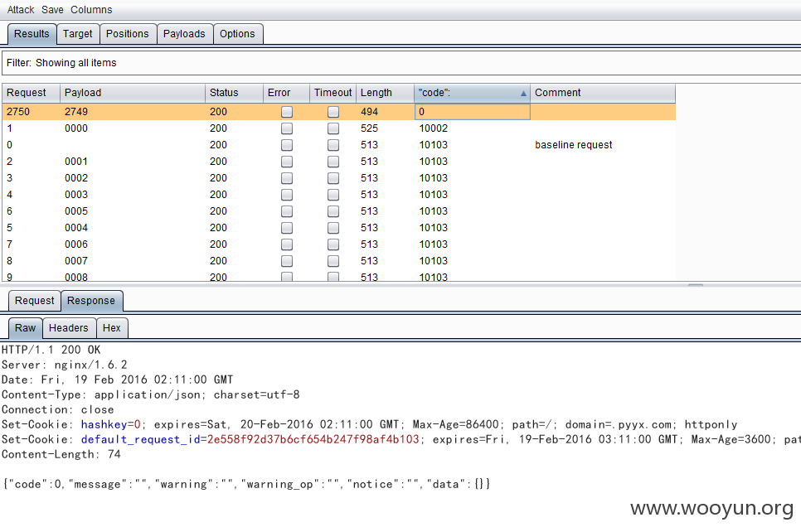The width and height of the screenshot is (801, 532).
Task: Click the hashkey cookie name in response
Action: 104,425
